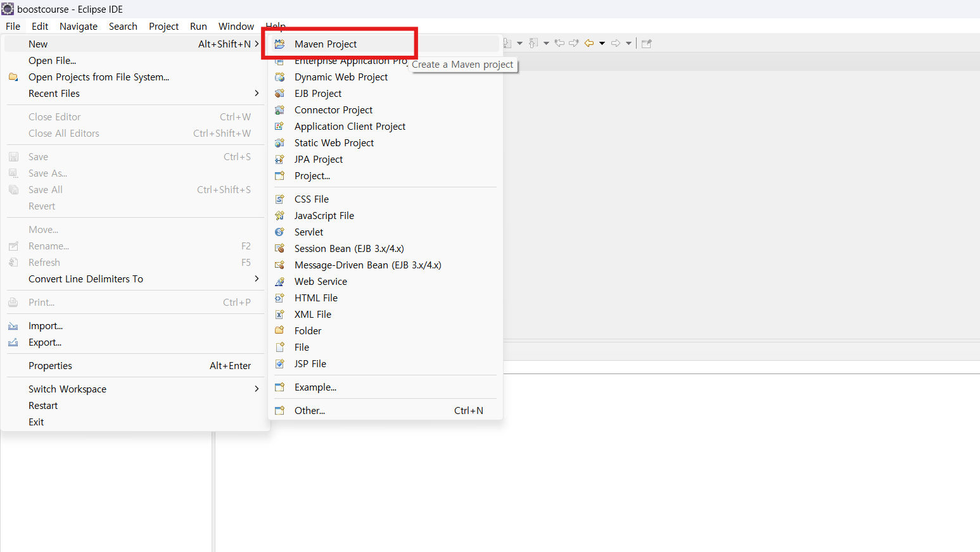
Task: Create a Static Web Project
Action: [385, 143]
